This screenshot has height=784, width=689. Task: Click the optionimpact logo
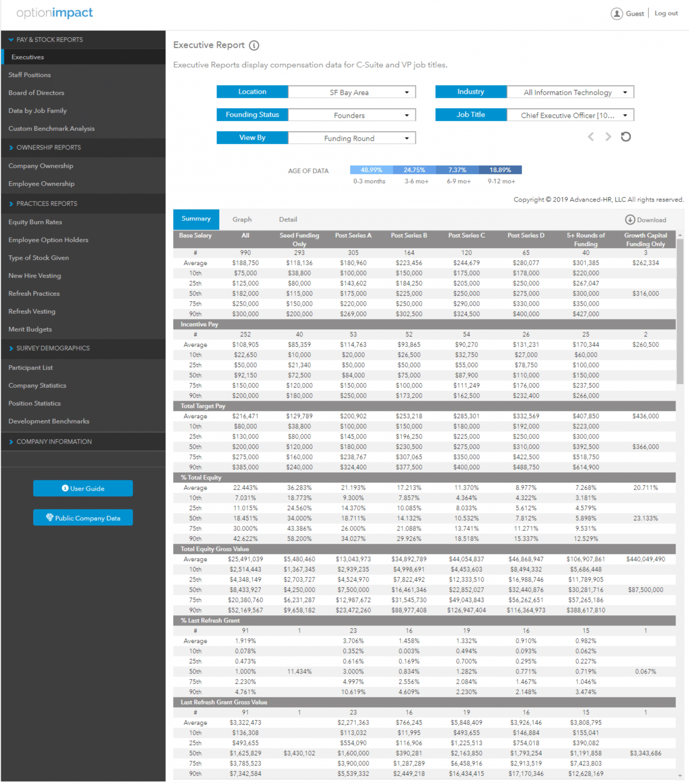(54, 13)
